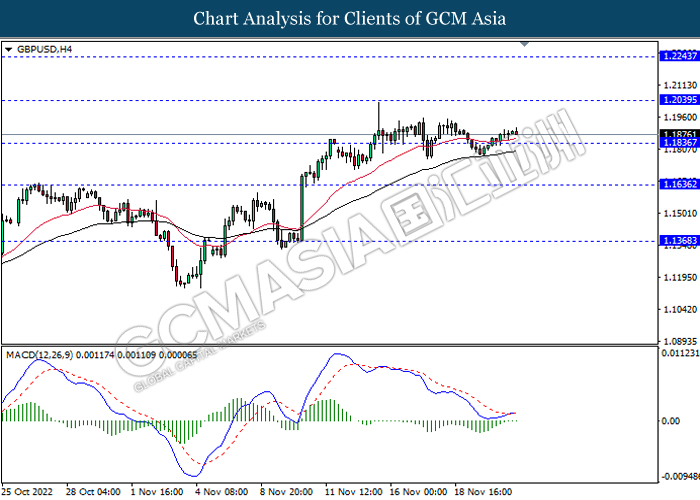Viewport: 700px width, 500px height.
Task: Click the Chart Analysis for Clients header title
Action: point(350,19)
